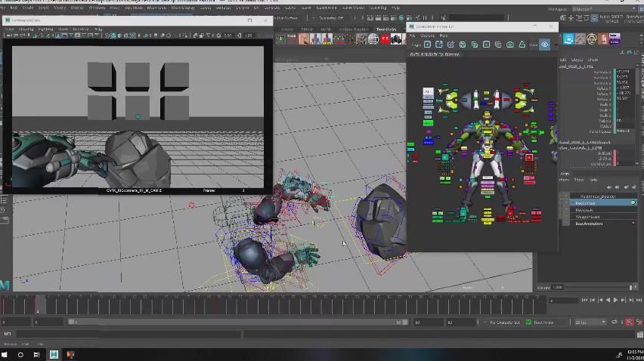
Task: Click the camera shelf icon beside the ghost
Action: [x=396, y=39]
